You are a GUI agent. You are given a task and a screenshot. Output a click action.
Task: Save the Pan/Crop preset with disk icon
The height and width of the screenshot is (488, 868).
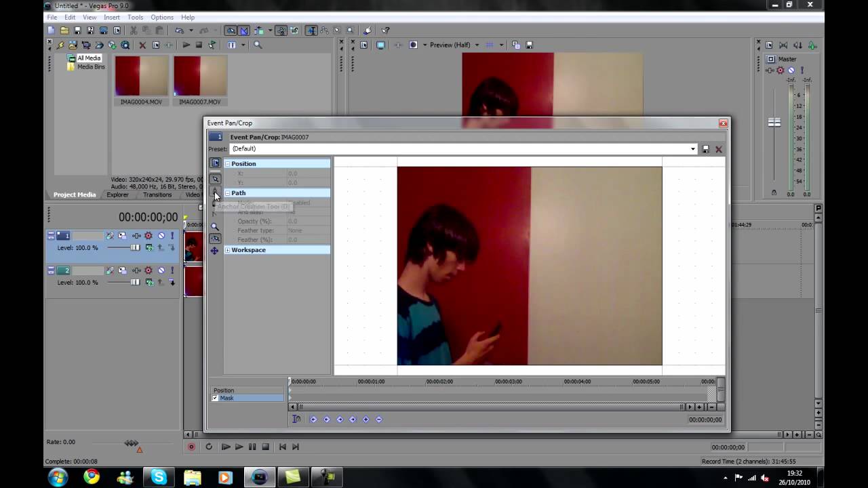point(705,149)
